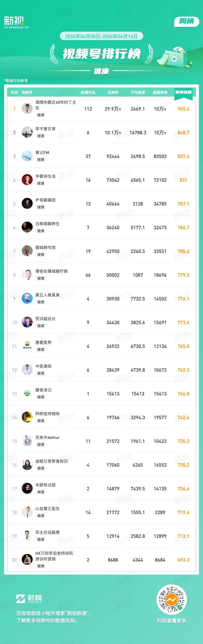Screen dimensions: 203x644
Task: Click 健康 tag under 邓主任谈肠胃
Action: pos(41,540)
